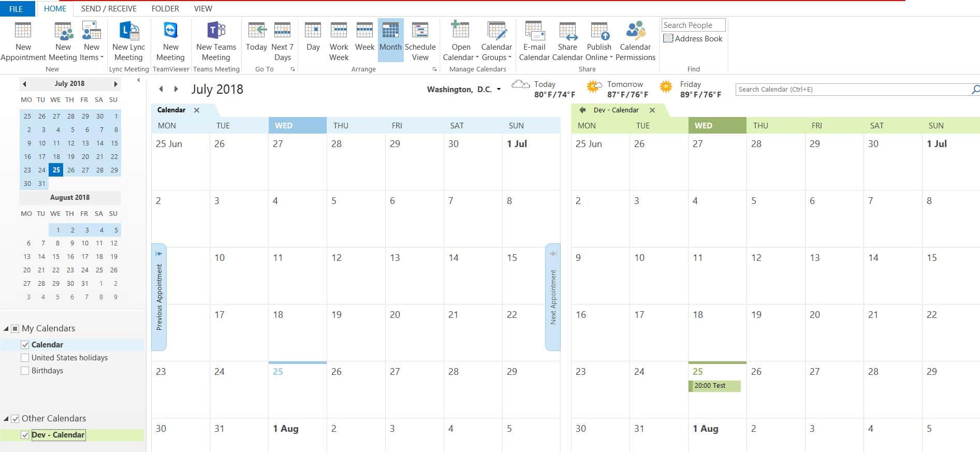
Task: Close the Dev - Calendar tab
Action: [x=652, y=110]
